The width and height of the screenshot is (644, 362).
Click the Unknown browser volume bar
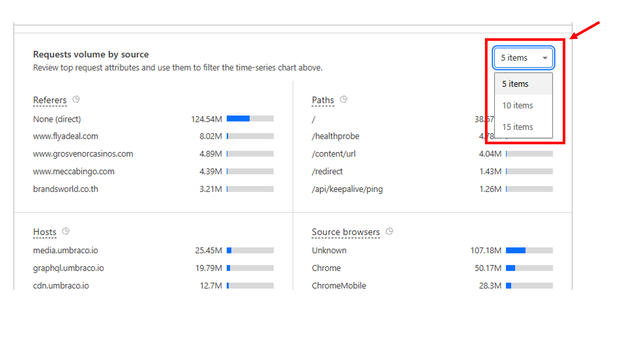point(529,250)
